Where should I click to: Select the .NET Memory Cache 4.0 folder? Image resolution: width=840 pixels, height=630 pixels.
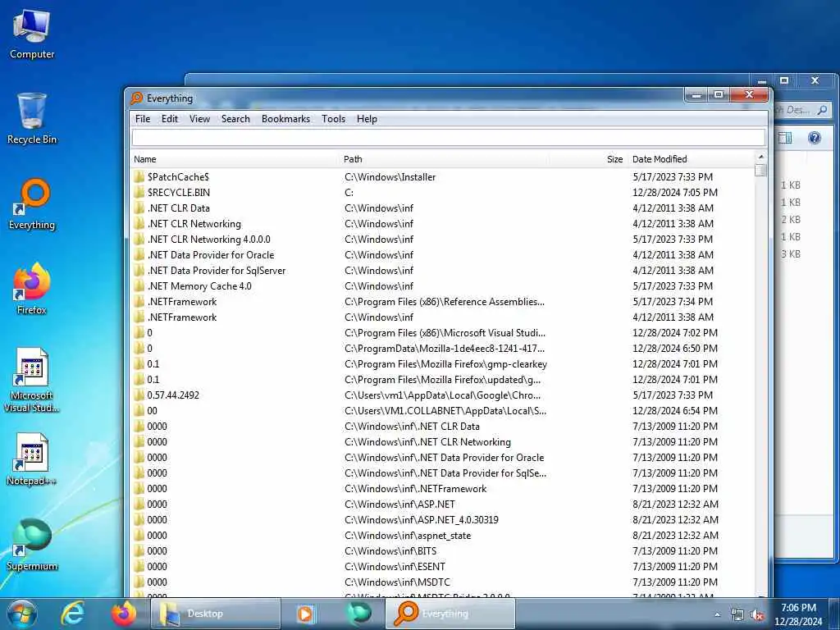coord(199,286)
